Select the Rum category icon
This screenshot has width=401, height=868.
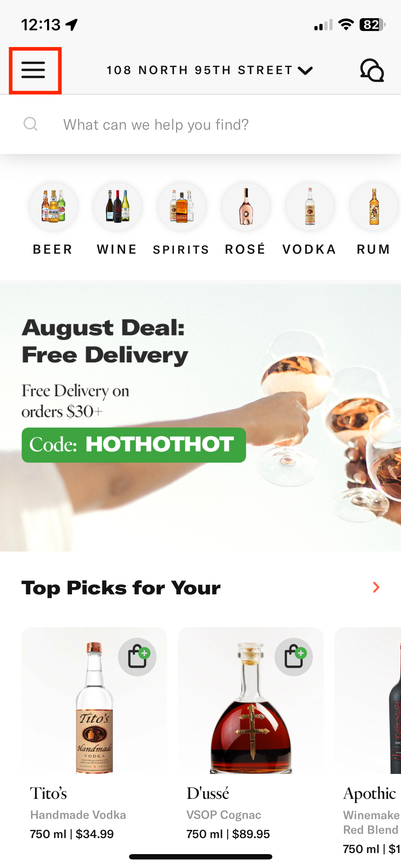pos(374,207)
